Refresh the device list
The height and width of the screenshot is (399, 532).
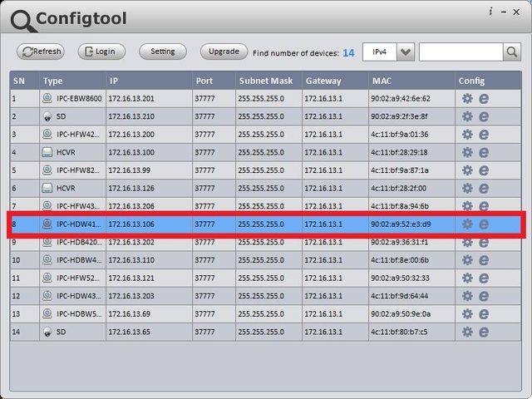coord(41,52)
